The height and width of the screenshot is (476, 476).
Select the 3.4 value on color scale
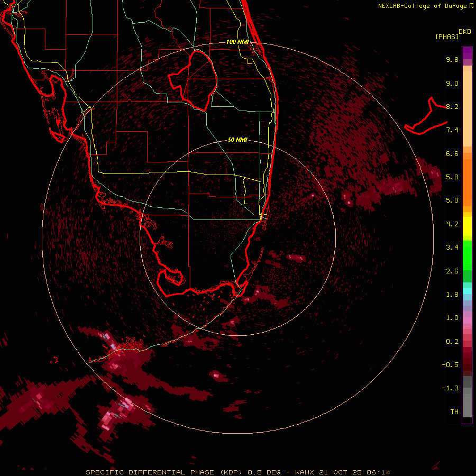452,247
